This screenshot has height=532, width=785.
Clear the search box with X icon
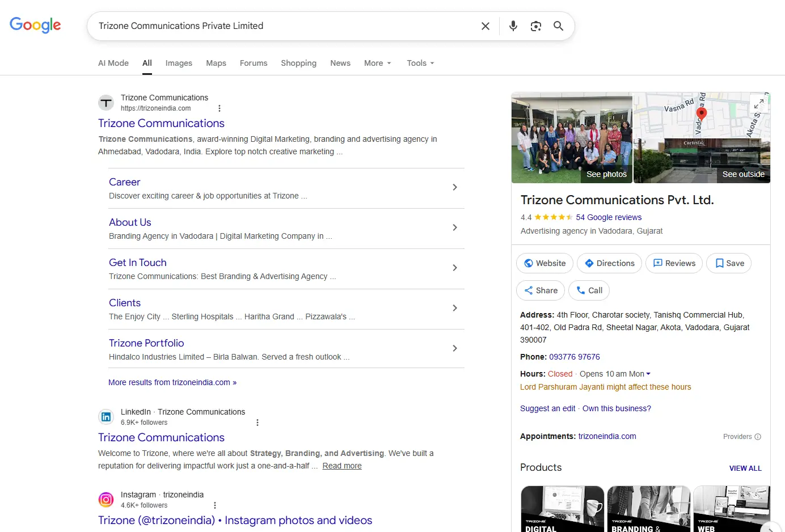click(485, 26)
